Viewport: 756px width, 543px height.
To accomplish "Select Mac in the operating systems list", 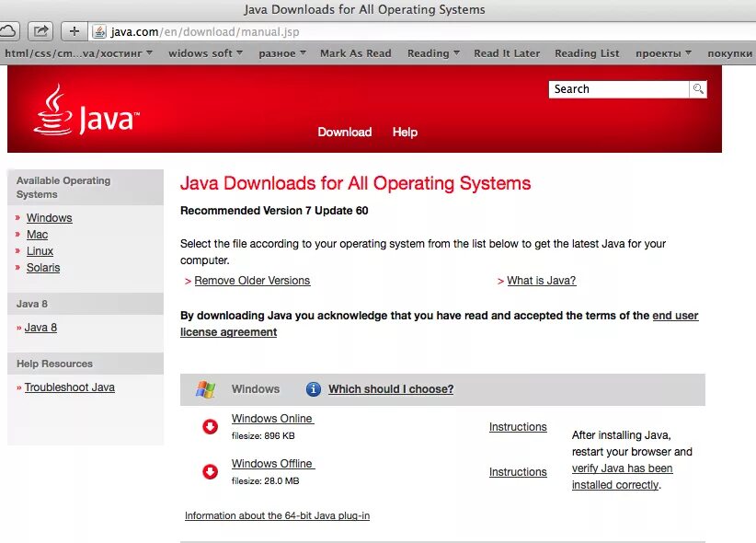I will [37, 235].
